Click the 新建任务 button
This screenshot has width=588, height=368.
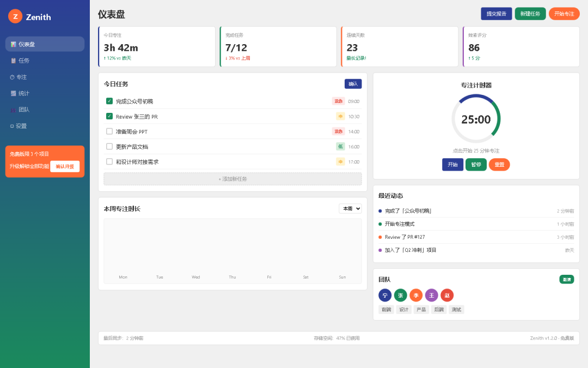click(530, 14)
